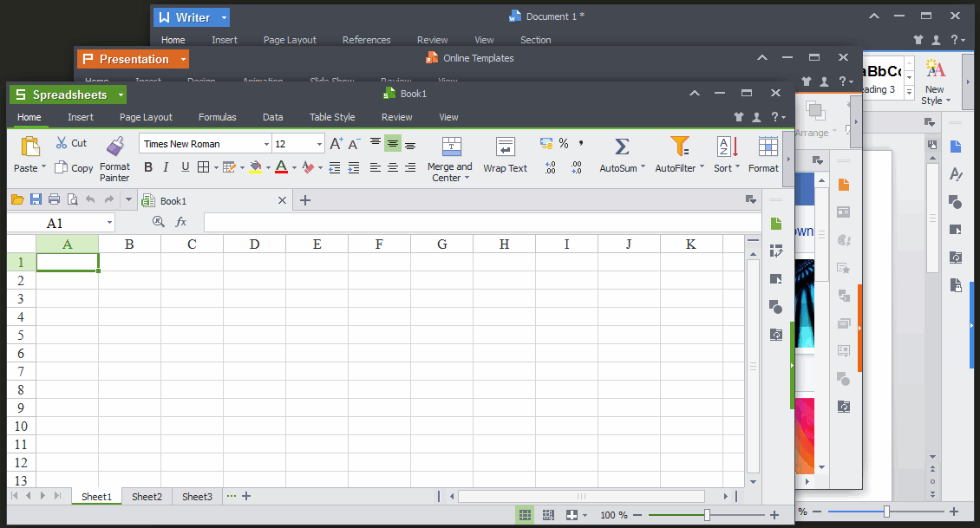This screenshot has width=980, height=528.
Task: Click the open folder icon in quick toolbar
Action: pyautogui.click(x=17, y=199)
